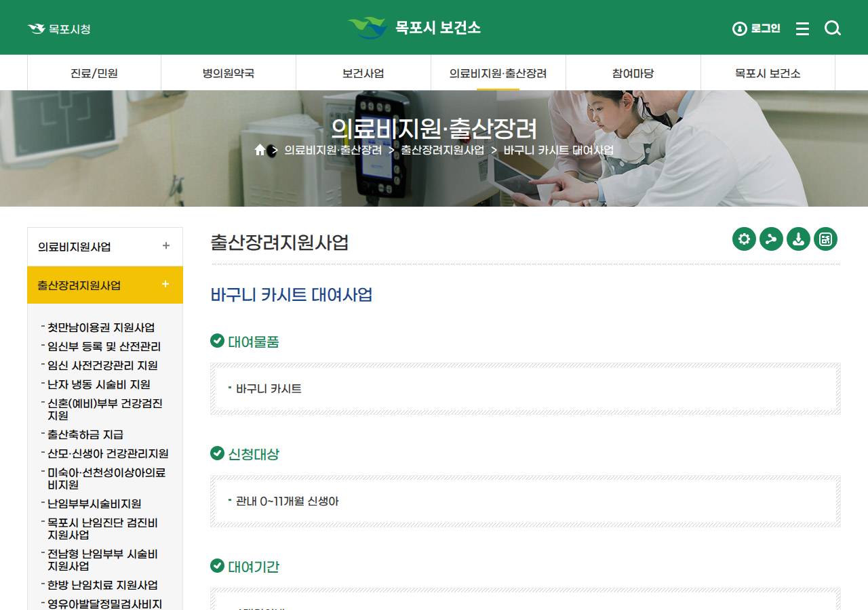The width and height of the screenshot is (868, 610).
Task: Open 출산축하금 지급 in sidebar
Action: (85, 434)
